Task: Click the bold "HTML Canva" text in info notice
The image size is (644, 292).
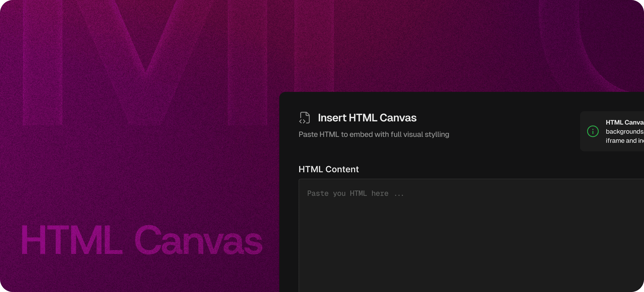Action: (624, 122)
